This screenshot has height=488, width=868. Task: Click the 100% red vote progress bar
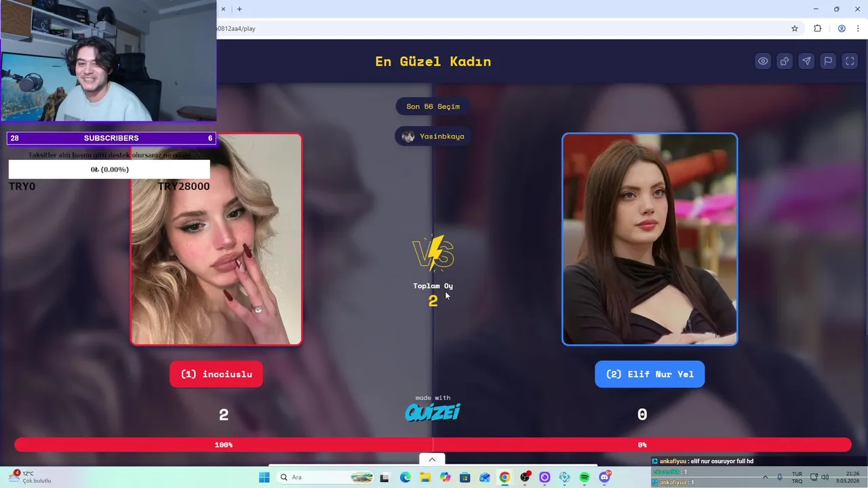point(224,445)
